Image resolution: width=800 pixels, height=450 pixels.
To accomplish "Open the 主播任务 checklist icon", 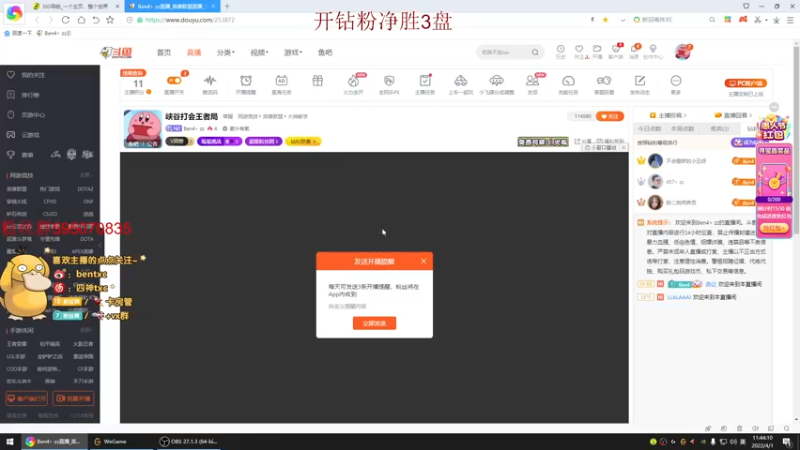I will coord(424,81).
